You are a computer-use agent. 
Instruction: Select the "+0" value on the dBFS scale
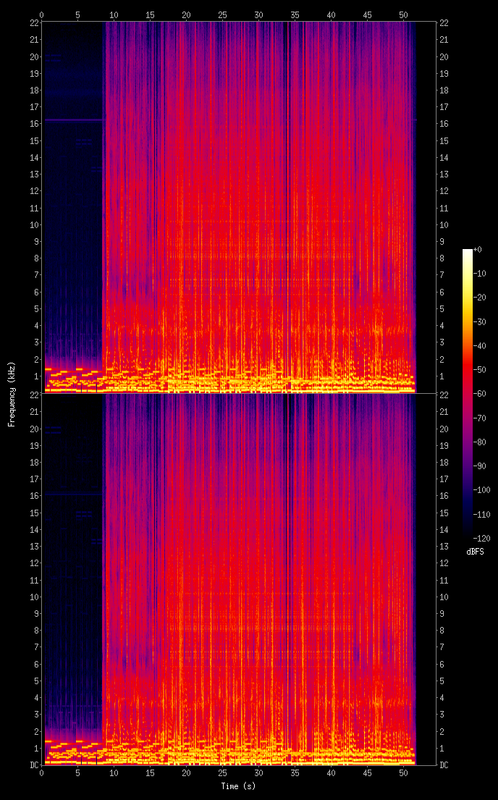478,249
